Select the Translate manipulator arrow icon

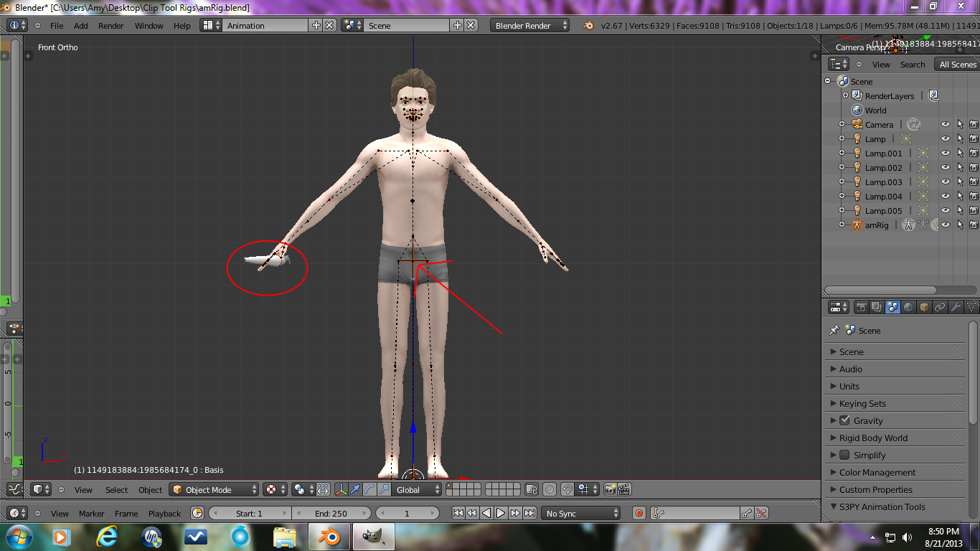pyautogui.click(x=355, y=489)
